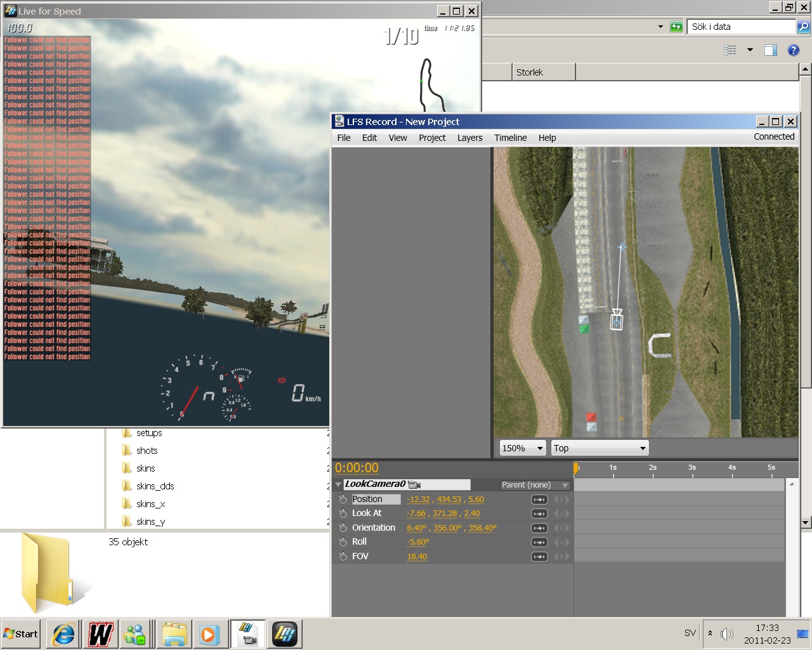Click the search magnifier in Explorer
The height and width of the screenshot is (650, 812).
pos(804,27)
